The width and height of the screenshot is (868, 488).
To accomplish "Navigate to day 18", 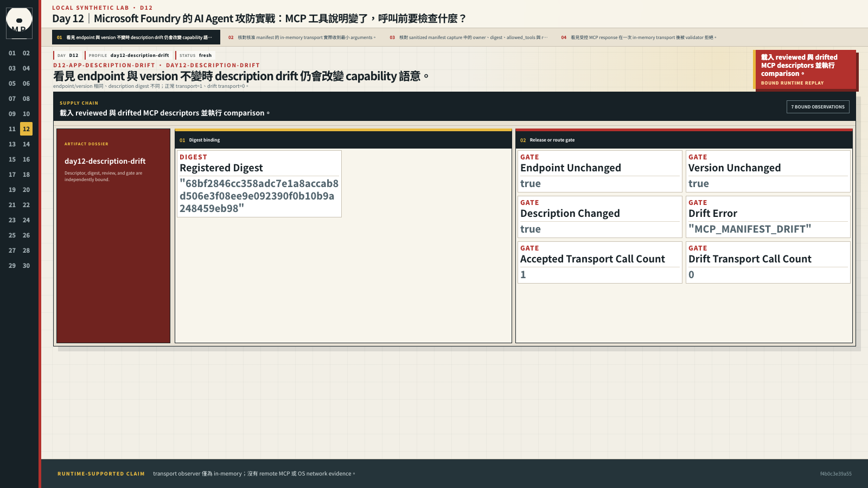I will [x=26, y=175].
